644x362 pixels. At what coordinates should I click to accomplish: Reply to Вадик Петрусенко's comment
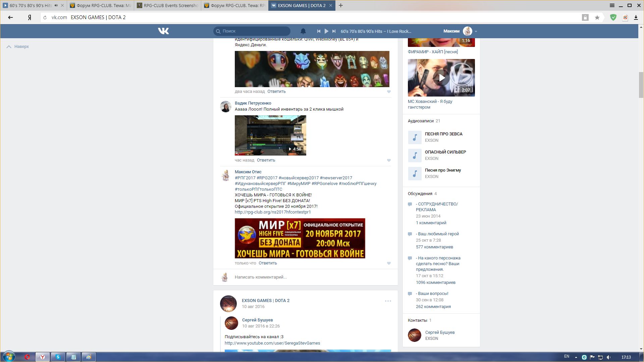pos(266,160)
